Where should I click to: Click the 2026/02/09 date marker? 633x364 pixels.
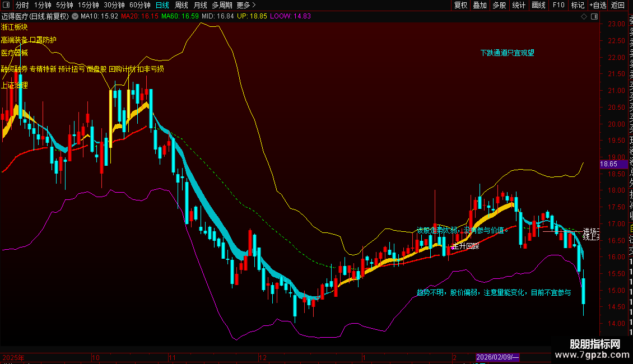pos(497,357)
